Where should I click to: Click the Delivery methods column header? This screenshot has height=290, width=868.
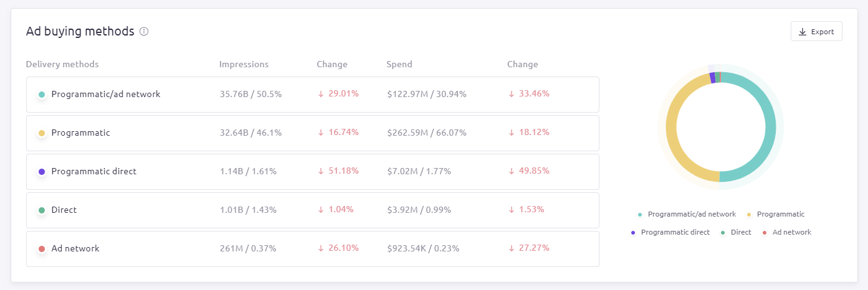62,64
